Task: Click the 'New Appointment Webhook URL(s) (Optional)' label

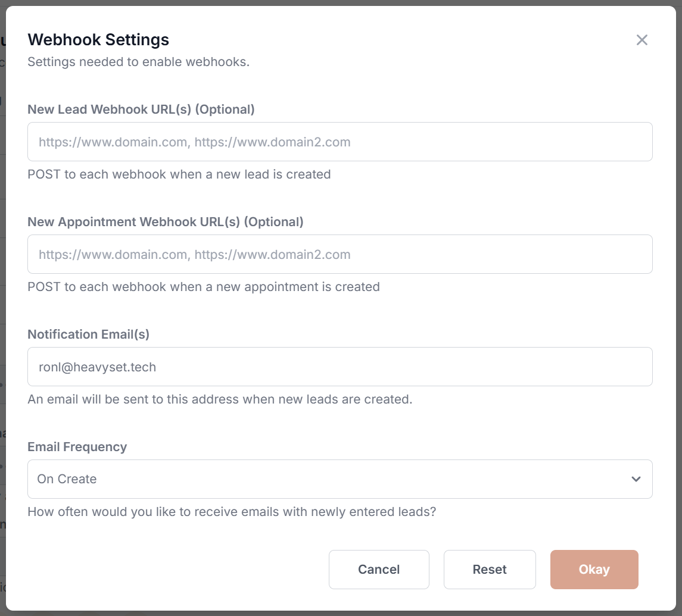Action: tap(166, 222)
